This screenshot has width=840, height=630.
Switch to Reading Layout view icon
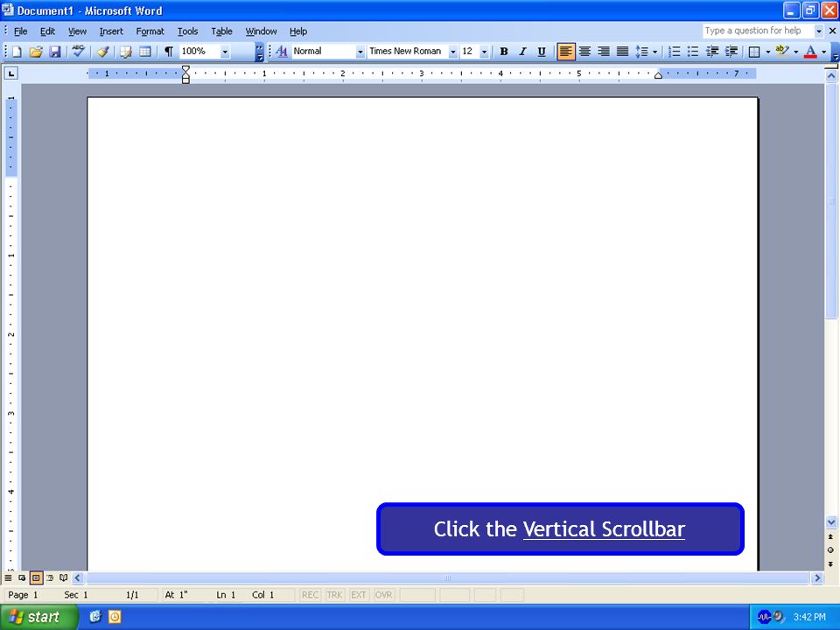coord(63,577)
